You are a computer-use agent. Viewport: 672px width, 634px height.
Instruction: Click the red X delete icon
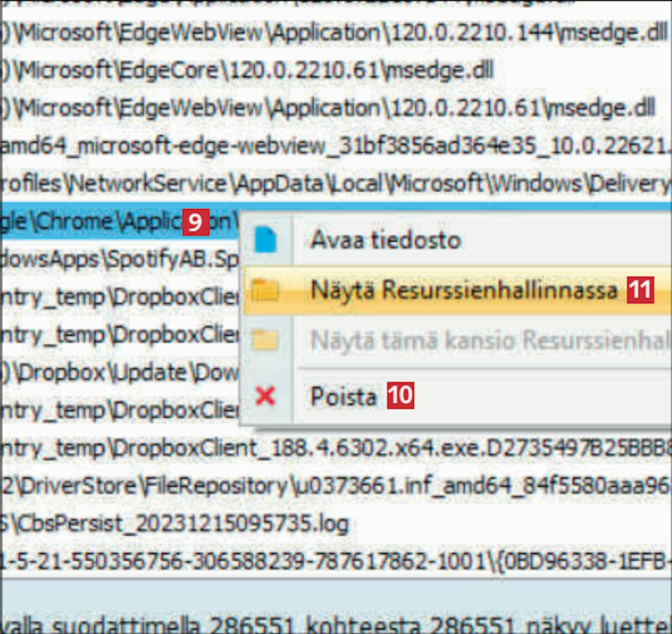(x=265, y=396)
